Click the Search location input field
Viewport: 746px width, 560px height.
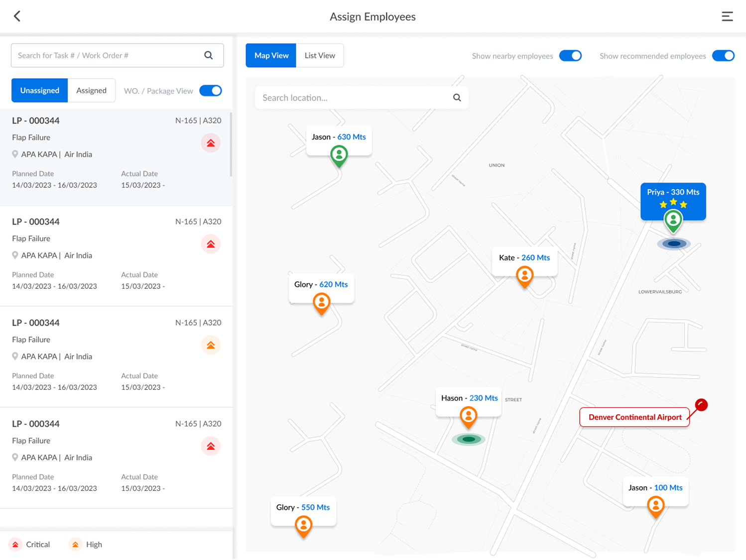tap(354, 98)
